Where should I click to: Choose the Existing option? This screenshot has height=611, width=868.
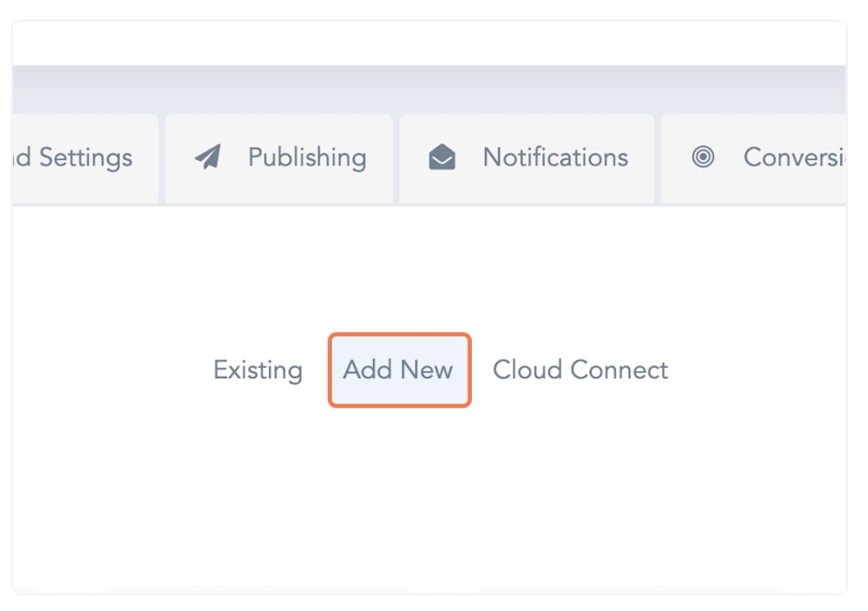(258, 370)
